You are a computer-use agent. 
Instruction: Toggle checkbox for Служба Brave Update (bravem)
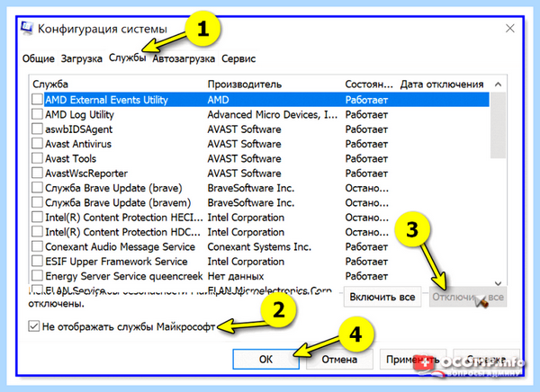tap(37, 202)
